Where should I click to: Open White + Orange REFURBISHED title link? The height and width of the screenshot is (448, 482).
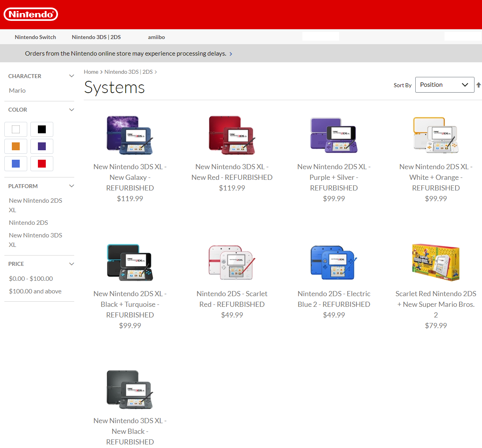click(x=436, y=177)
